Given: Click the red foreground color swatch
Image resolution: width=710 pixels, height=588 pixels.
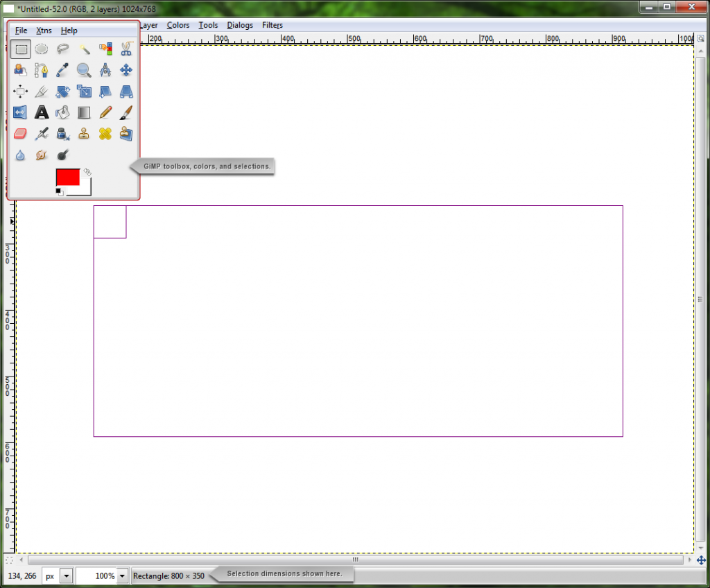Looking at the screenshot, I should [67, 178].
